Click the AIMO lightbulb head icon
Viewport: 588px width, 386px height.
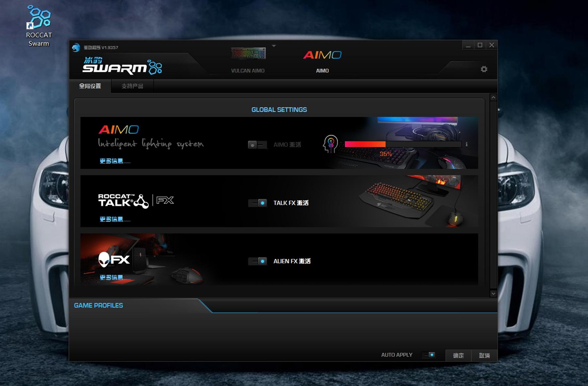tap(330, 144)
